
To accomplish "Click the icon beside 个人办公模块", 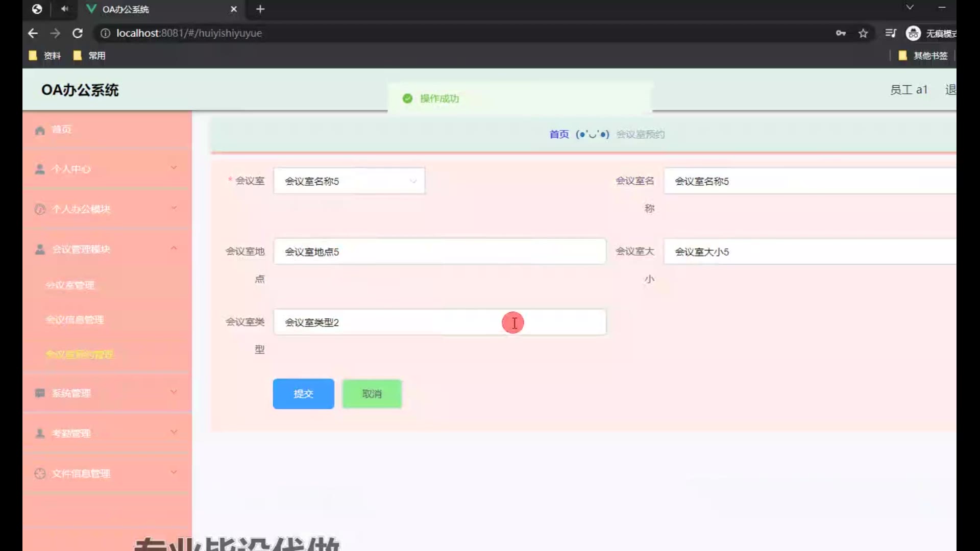I will coord(40,209).
